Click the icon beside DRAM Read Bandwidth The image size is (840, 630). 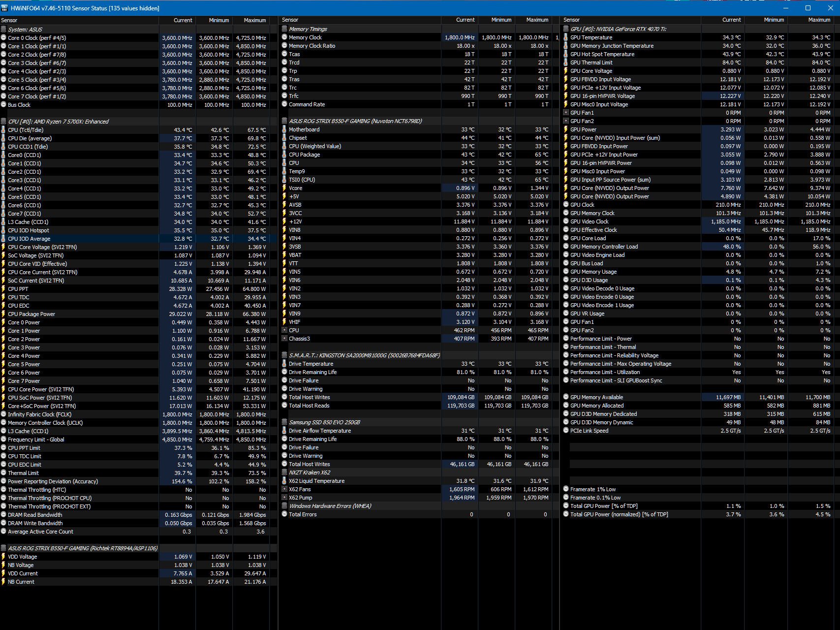(x=3, y=515)
